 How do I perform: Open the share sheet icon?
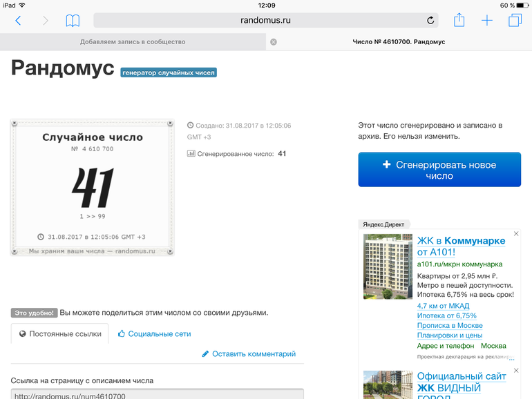point(459,20)
